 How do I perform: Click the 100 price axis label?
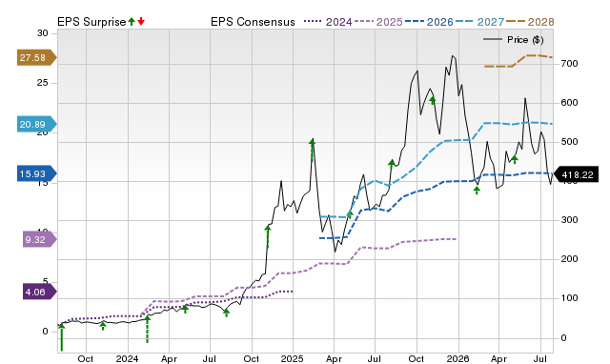point(569,298)
